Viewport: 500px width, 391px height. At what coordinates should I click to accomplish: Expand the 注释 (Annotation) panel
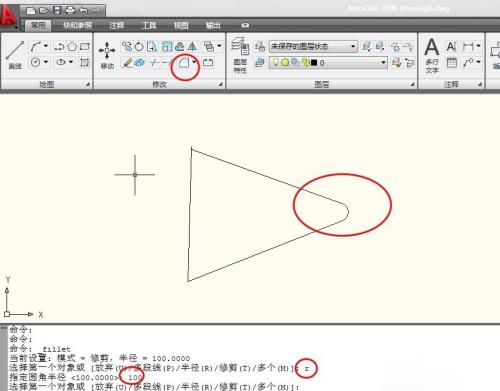point(480,85)
